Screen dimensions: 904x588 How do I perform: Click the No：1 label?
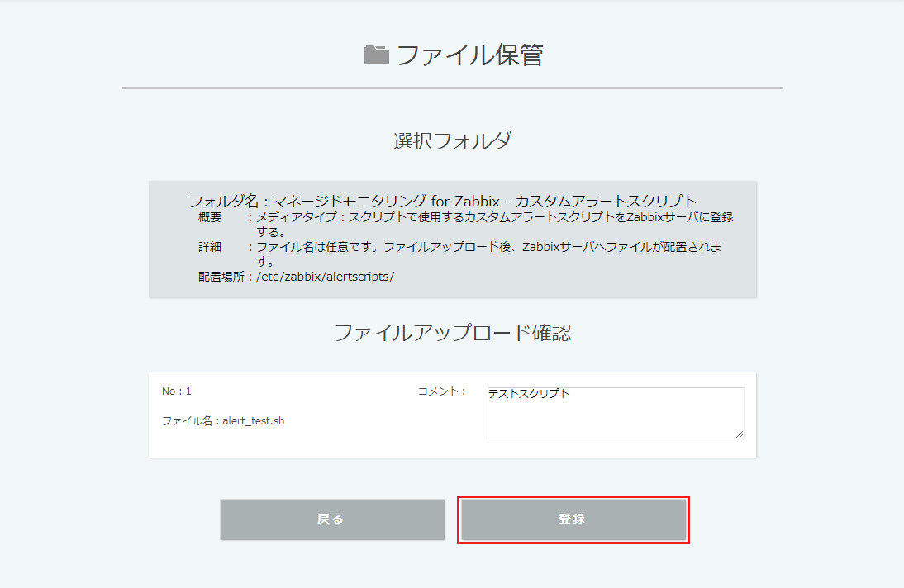(x=176, y=391)
